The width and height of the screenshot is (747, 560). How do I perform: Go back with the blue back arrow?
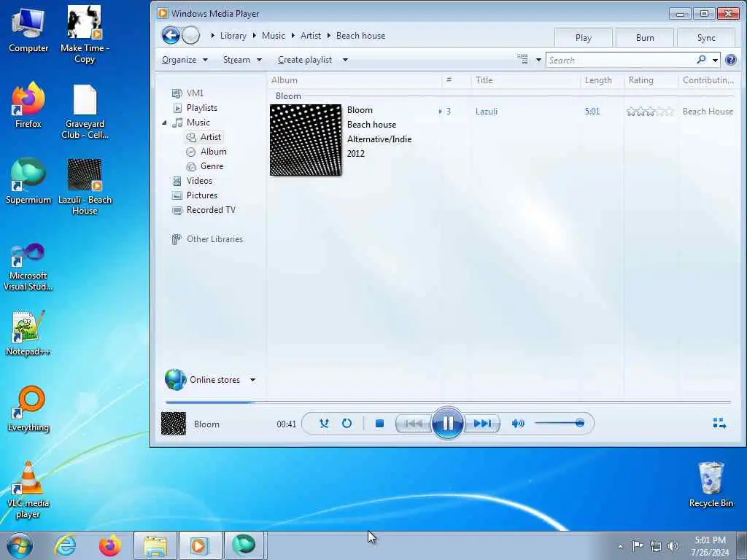(171, 35)
